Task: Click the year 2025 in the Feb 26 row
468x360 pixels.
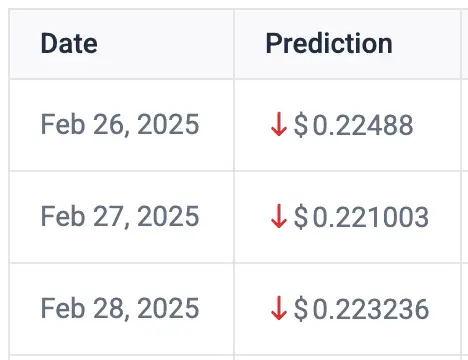Action: (168, 124)
